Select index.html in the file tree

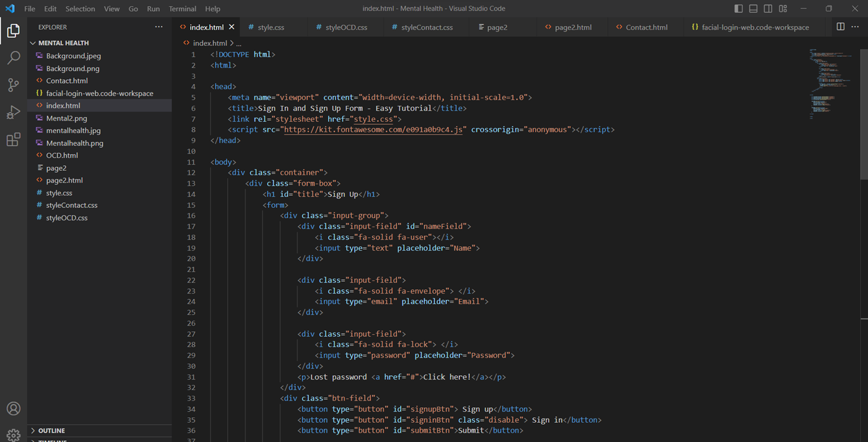(x=99, y=105)
